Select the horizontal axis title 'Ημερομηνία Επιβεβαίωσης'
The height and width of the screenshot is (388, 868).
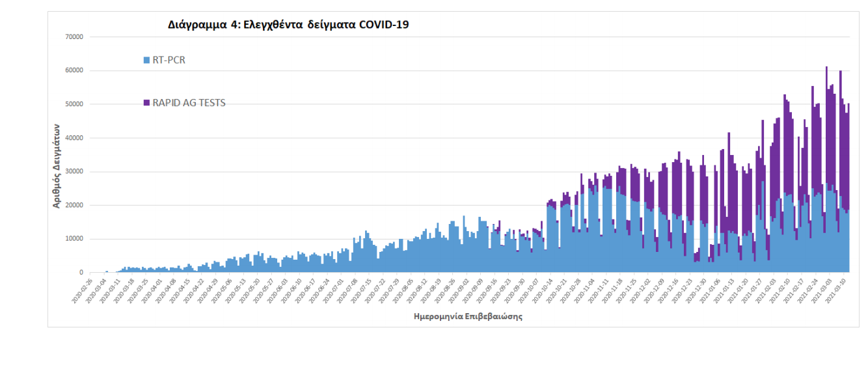(468, 317)
